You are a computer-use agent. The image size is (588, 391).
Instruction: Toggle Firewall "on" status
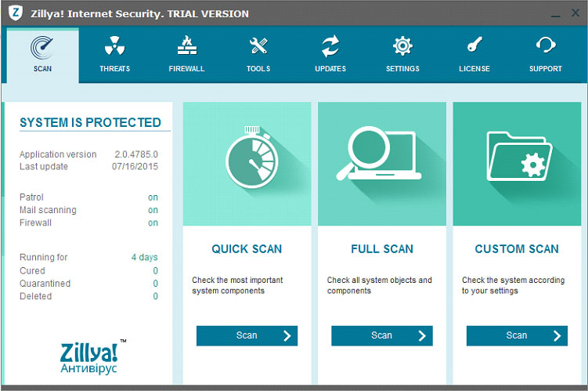pos(153,223)
